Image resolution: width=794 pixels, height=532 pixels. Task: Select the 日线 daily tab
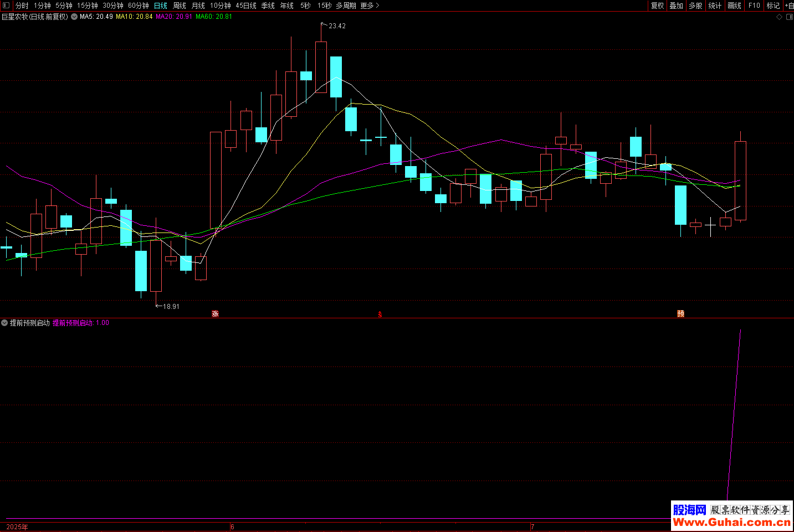161,6
